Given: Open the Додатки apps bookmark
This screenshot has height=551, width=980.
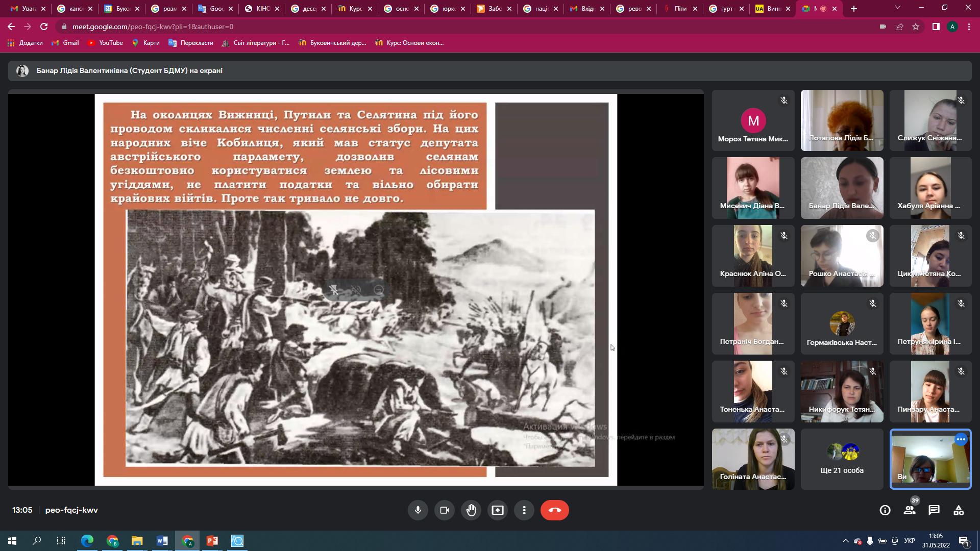Looking at the screenshot, I should pyautogui.click(x=25, y=43).
